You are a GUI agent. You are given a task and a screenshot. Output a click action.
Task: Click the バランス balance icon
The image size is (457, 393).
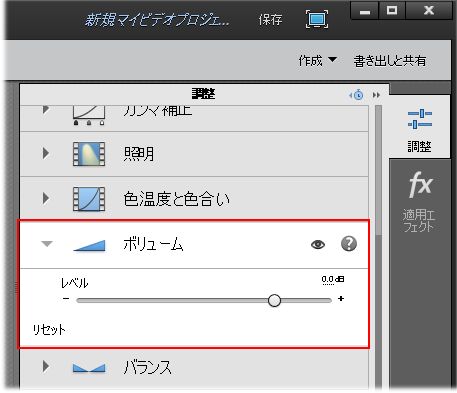[x=89, y=368]
